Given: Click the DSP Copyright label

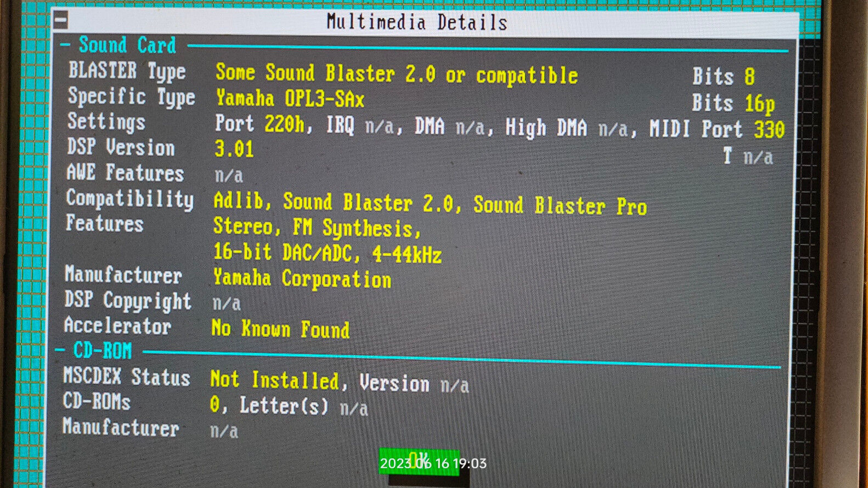Looking at the screenshot, I should pyautogui.click(x=128, y=300).
